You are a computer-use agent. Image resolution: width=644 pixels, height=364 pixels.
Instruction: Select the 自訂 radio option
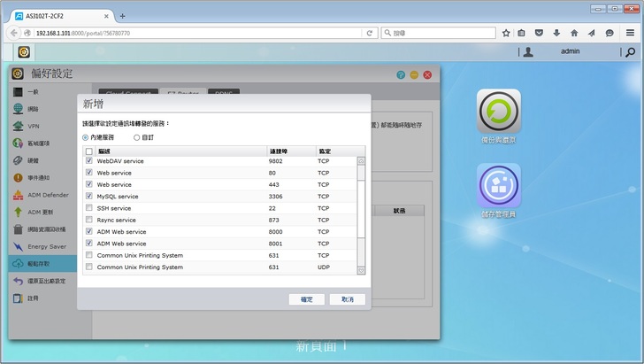(x=137, y=137)
